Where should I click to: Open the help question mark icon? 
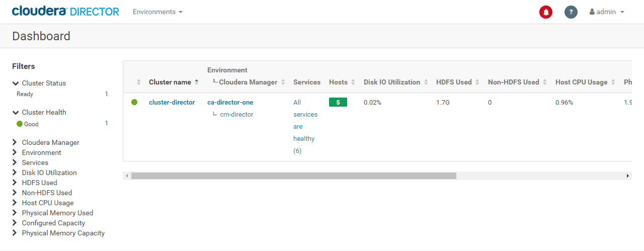[571, 12]
